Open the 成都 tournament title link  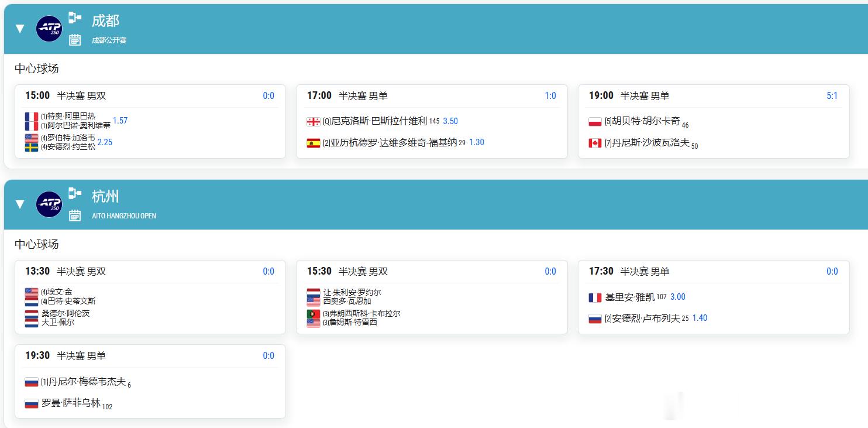pyautogui.click(x=105, y=20)
